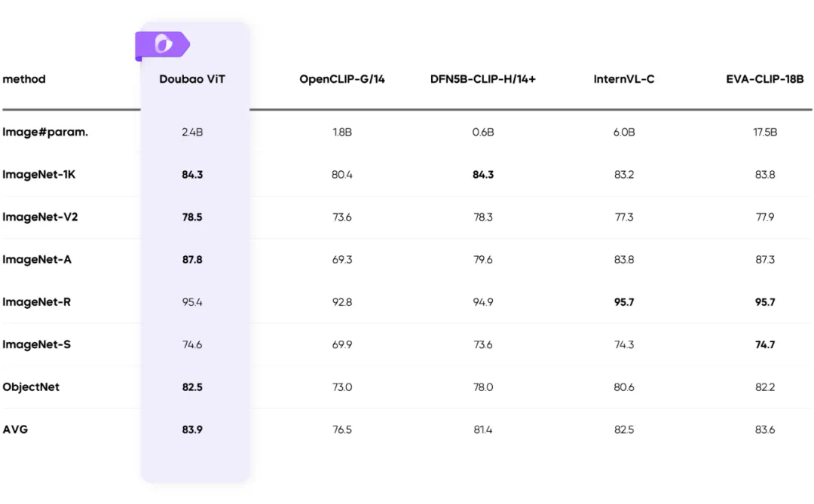
Task: Select EVA-CLIP-18B's 17.5B parameter value
Action: click(x=764, y=133)
